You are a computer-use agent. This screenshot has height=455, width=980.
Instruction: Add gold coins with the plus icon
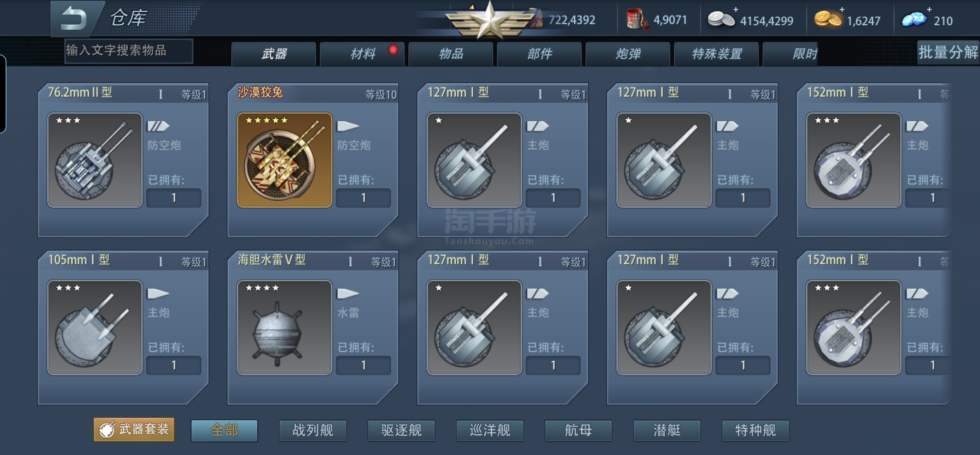tap(842, 9)
